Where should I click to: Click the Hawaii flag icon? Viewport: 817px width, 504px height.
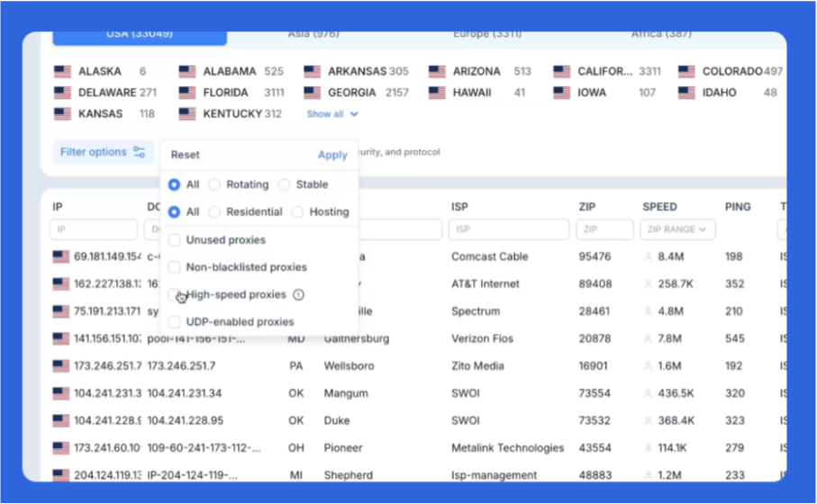437,93
